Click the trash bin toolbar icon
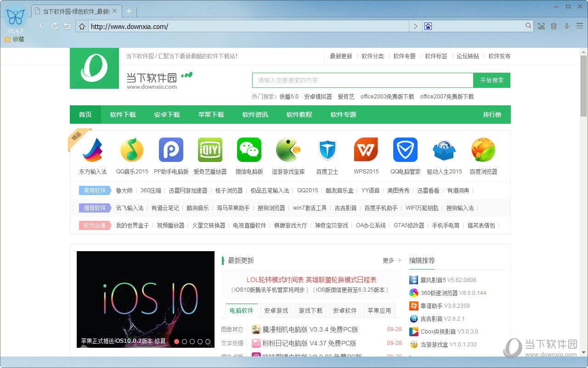The height and width of the screenshot is (368, 588). 554,26
